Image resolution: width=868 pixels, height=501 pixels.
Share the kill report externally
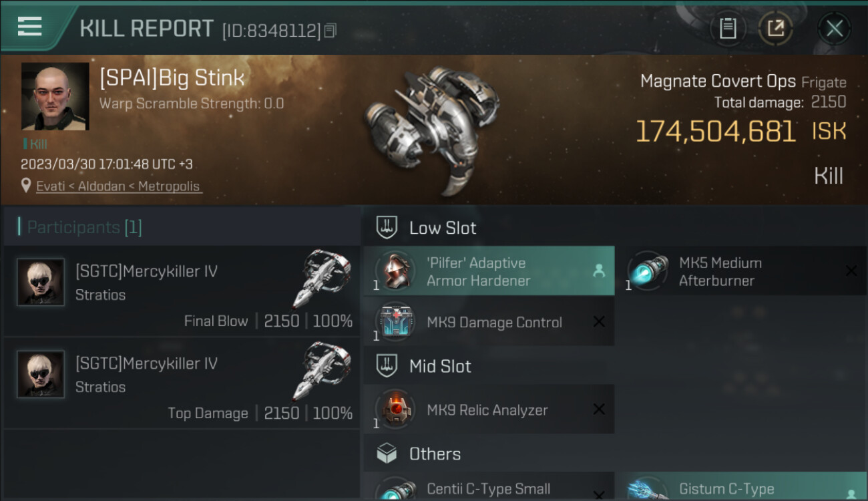pos(775,29)
